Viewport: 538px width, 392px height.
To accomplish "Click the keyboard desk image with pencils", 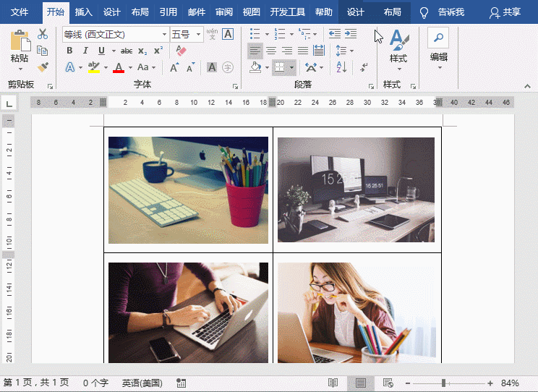I will pos(188,190).
